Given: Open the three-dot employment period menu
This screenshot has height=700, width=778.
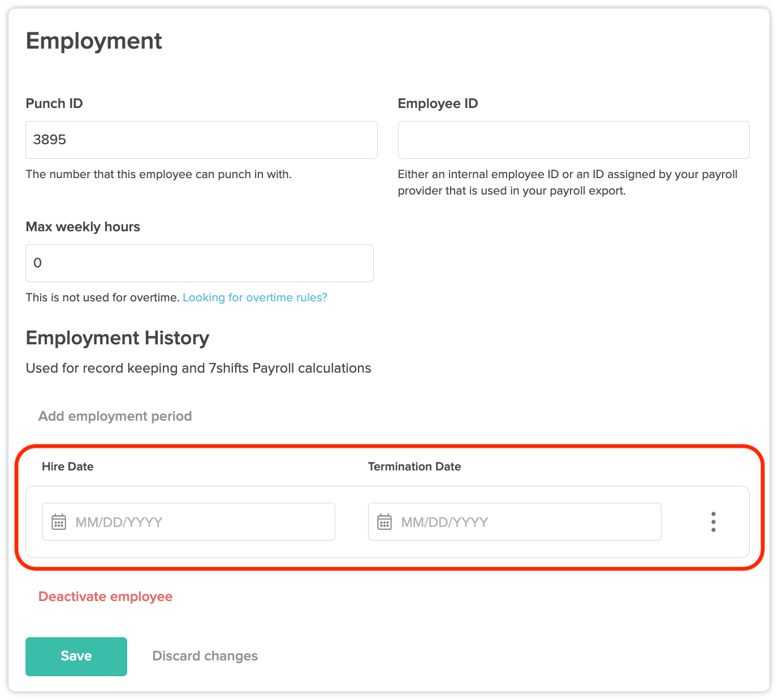Looking at the screenshot, I should (x=714, y=522).
